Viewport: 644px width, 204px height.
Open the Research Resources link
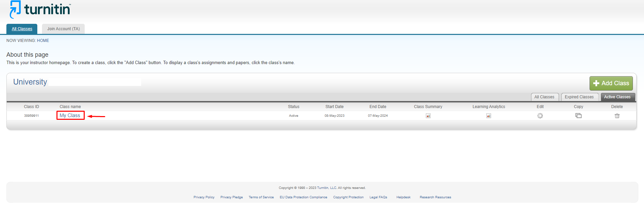[x=435, y=197]
